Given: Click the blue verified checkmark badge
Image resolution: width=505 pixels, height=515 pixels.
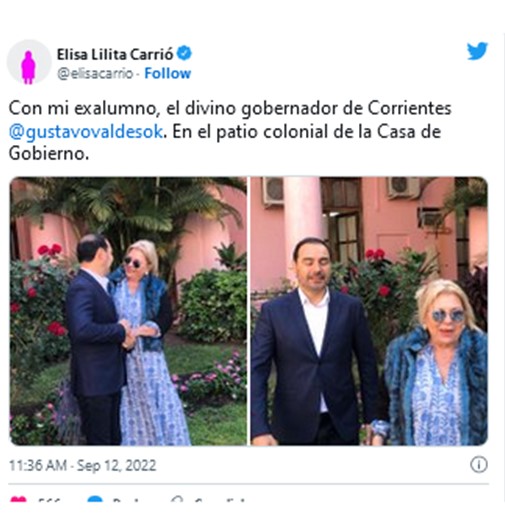Looking at the screenshot, I should tap(184, 53).
